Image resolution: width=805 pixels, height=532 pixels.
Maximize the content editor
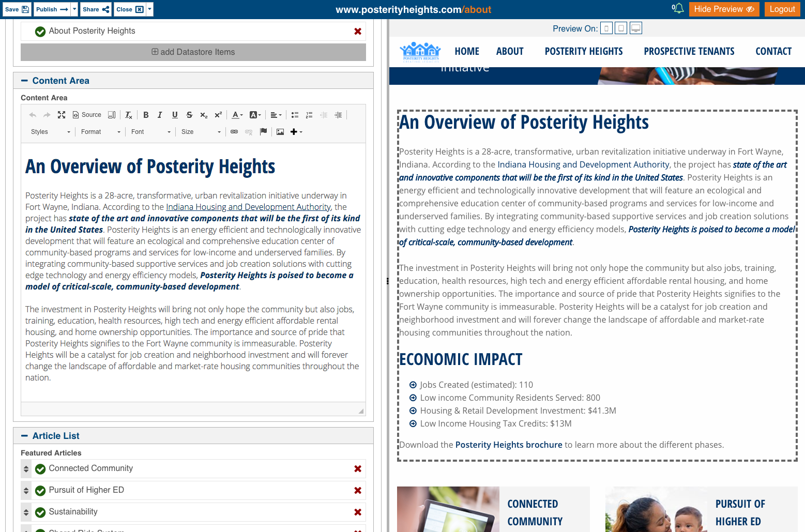point(62,115)
